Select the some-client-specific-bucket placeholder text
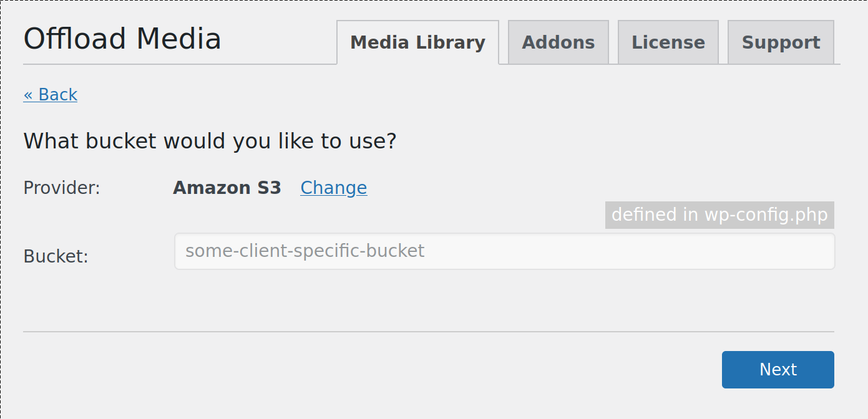The width and height of the screenshot is (868, 419). (x=304, y=251)
